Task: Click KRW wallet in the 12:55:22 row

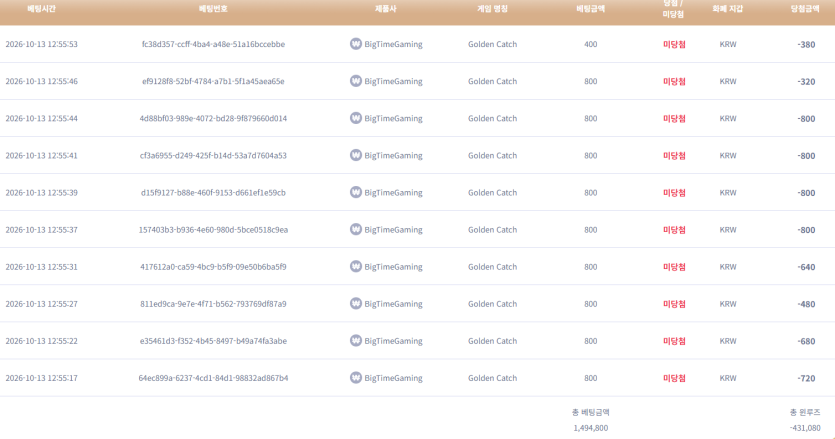Action: [x=728, y=341]
